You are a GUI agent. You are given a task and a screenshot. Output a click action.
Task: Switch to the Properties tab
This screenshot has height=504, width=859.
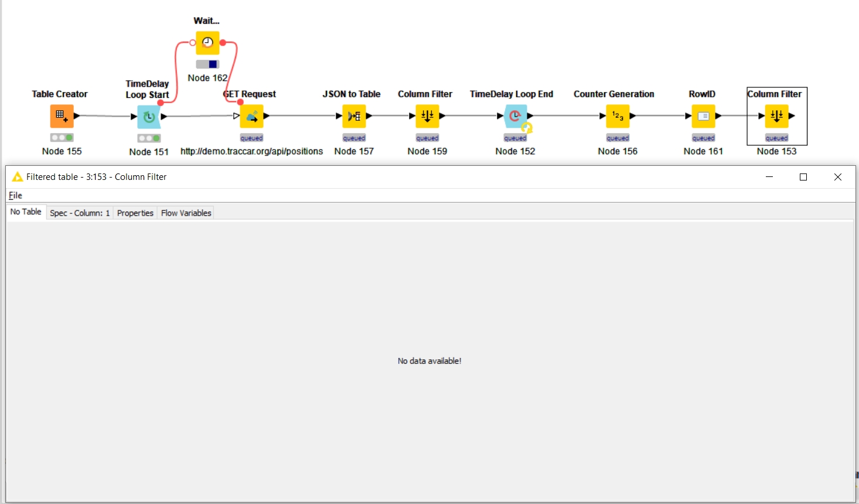[135, 213]
